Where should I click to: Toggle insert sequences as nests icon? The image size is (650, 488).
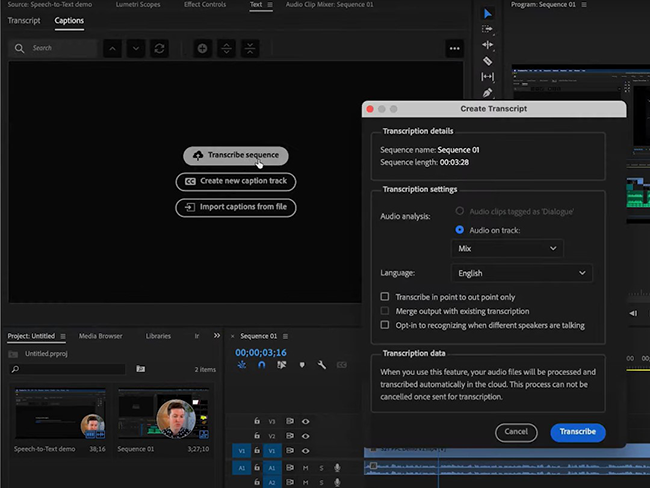[x=242, y=365]
